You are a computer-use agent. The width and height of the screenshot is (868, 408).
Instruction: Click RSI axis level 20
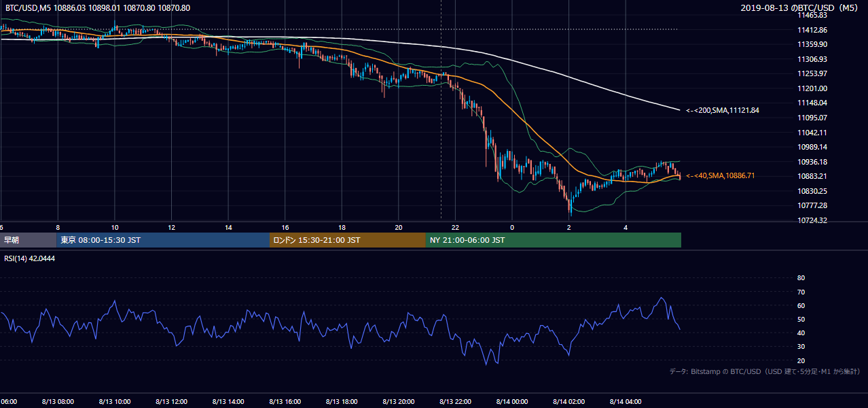click(x=801, y=360)
